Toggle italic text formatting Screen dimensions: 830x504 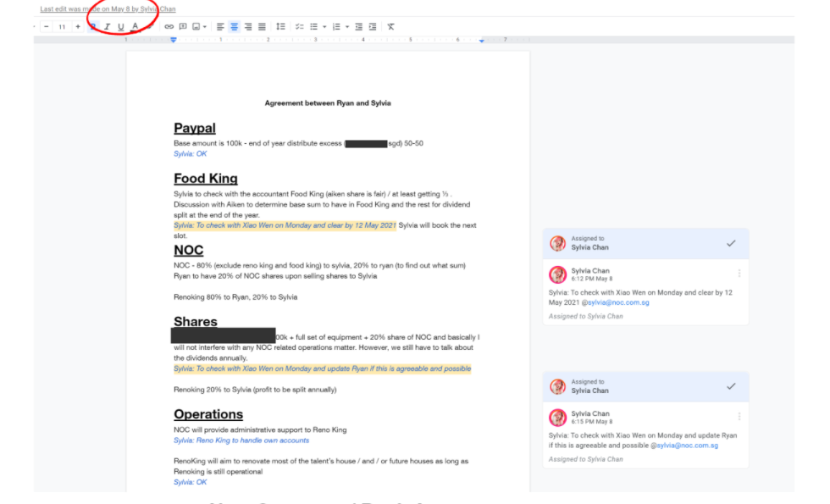coord(107,27)
